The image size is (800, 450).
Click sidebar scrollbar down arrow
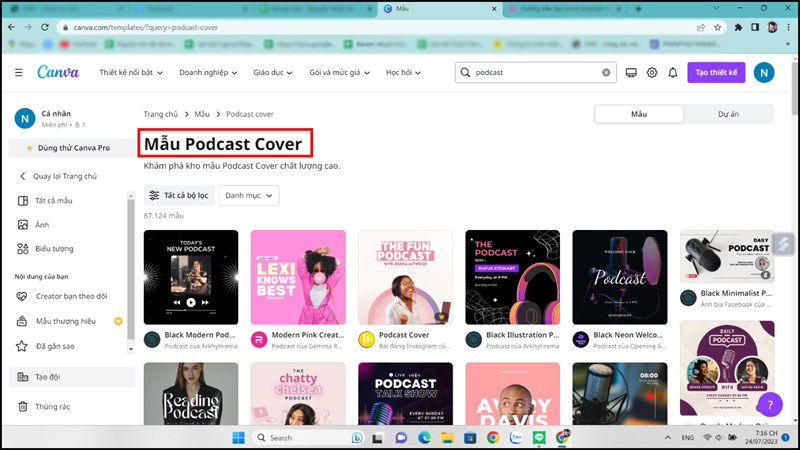pos(131,349)
